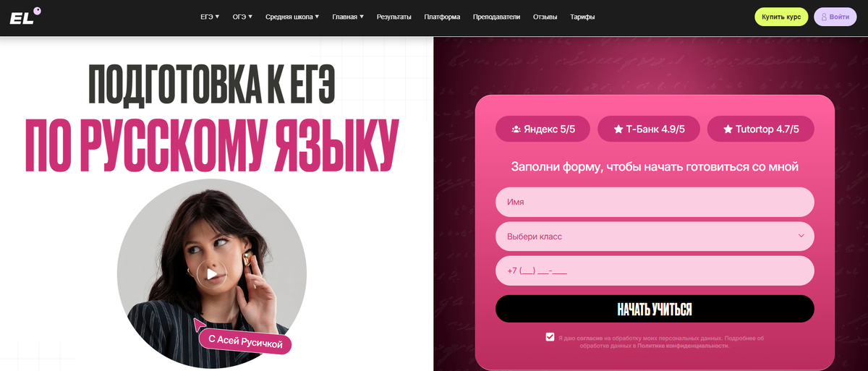Open the Тарифы section
The image size is (868, 371).
tap(582, 17)
